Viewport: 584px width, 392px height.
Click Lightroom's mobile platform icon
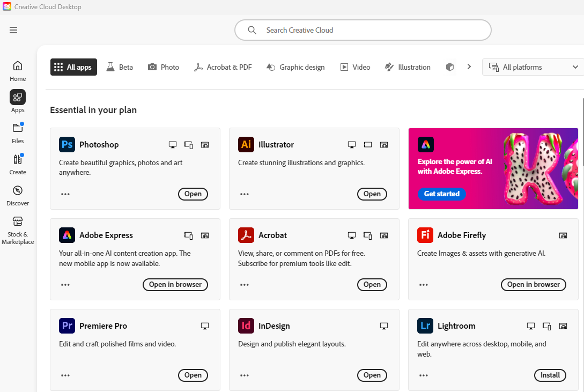click(547, 326)
